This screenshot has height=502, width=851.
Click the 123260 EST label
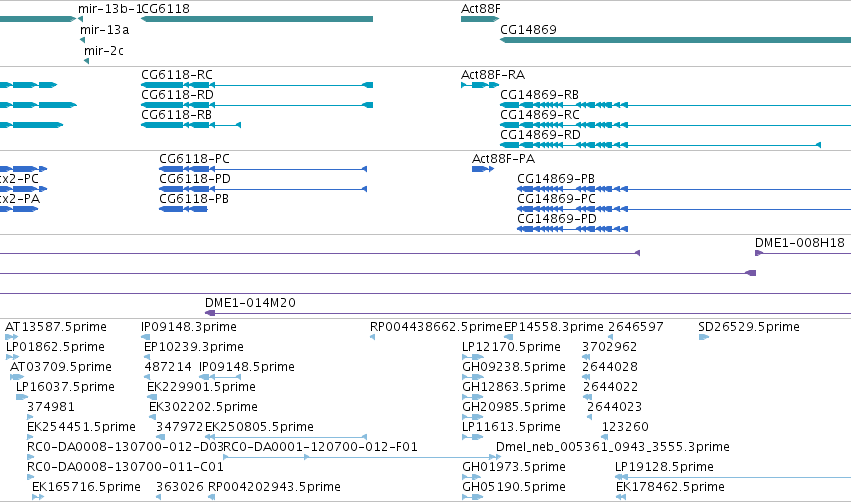click(625, 427)
